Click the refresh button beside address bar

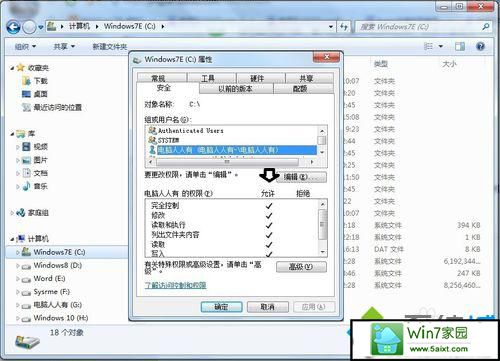pyautogui.click(x=344, y=27)
